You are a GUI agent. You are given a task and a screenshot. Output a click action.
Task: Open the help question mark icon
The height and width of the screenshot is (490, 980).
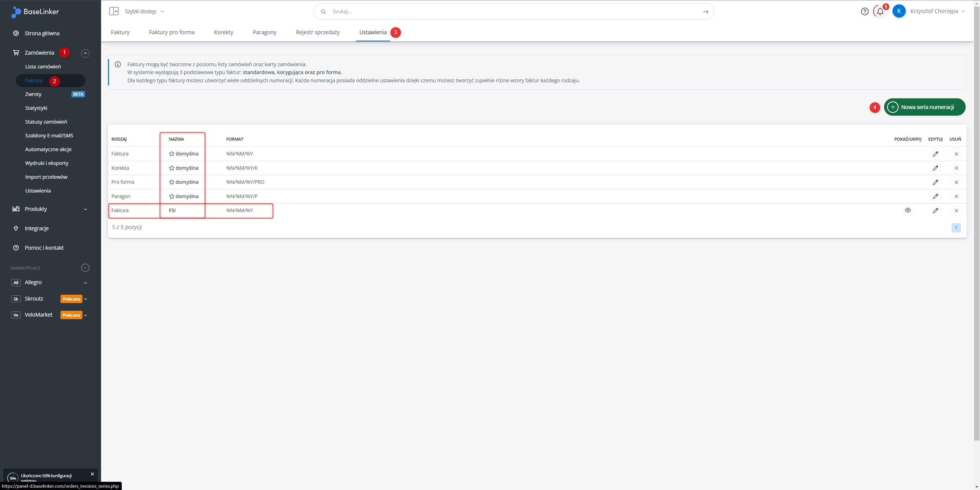tap(864, 11)
